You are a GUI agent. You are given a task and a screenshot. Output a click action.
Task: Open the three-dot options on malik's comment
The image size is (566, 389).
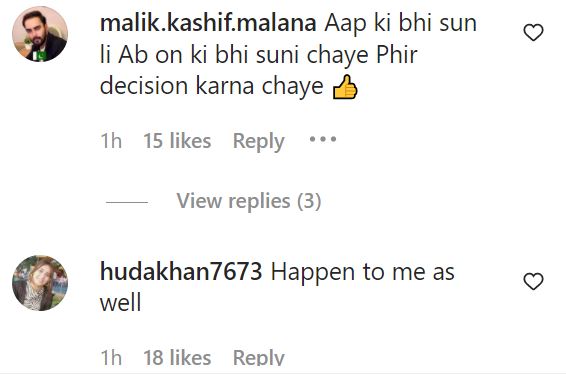point(323,139)
